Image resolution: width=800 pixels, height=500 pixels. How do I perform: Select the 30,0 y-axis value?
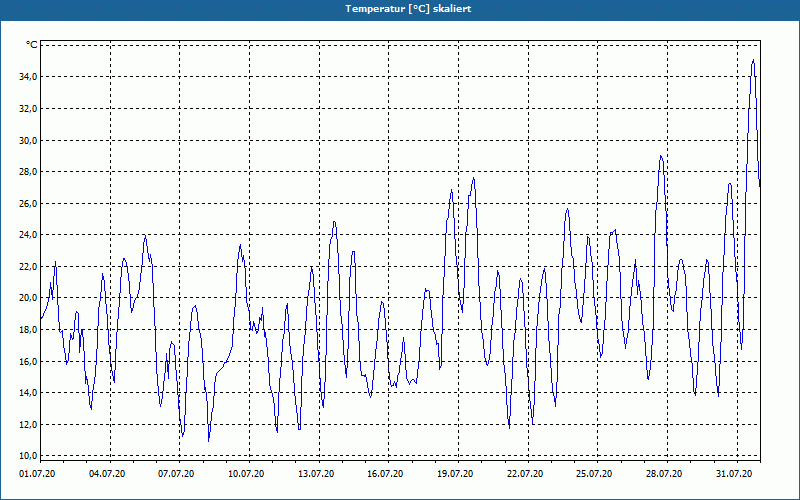28,140
